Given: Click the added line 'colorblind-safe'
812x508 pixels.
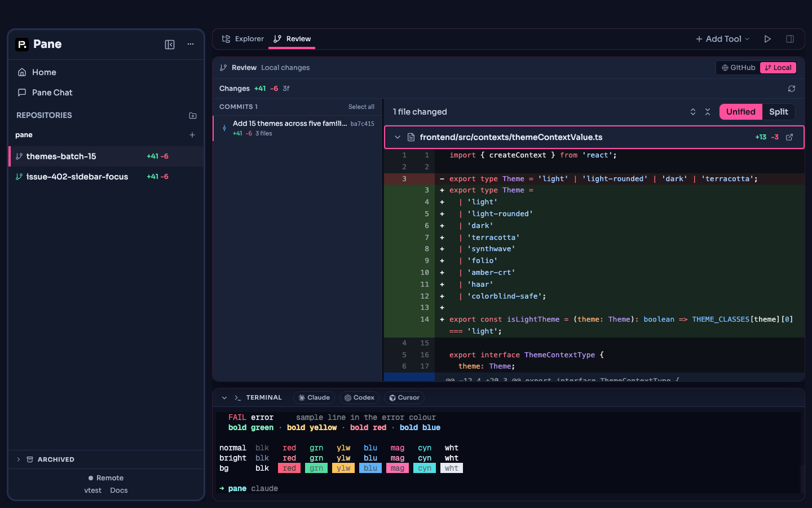Looking at the screenshot, I should (594, 296).
